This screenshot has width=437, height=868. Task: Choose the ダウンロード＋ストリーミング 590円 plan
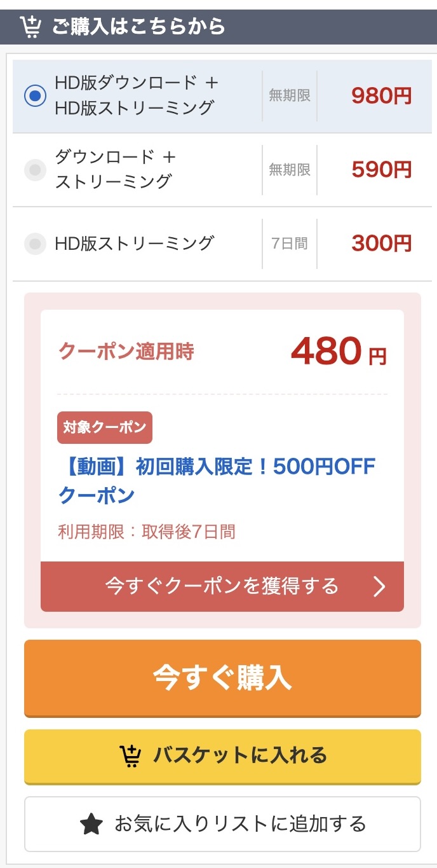(35, 169)
